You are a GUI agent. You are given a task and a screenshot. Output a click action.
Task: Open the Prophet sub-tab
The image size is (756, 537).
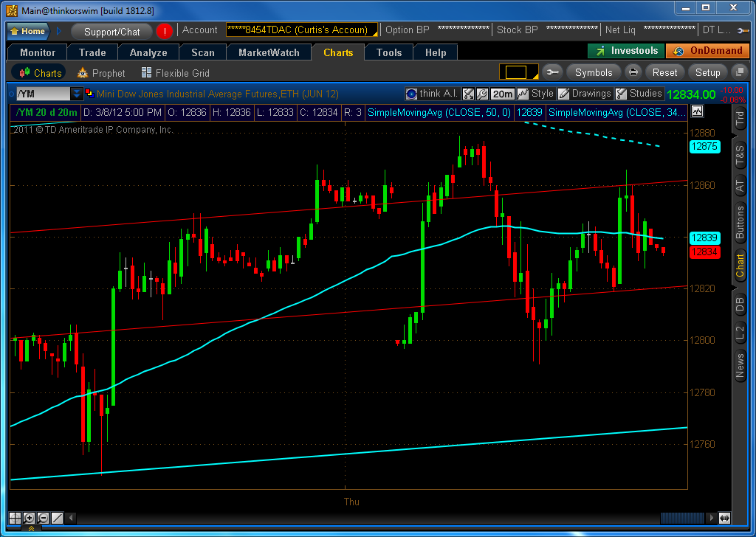(100, 73)
